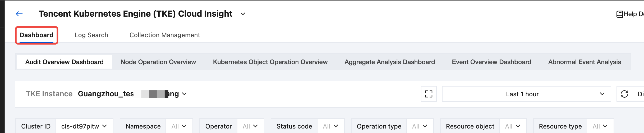Click the refresh icon
The image size is (644, 133).
(x=624, y=94)
